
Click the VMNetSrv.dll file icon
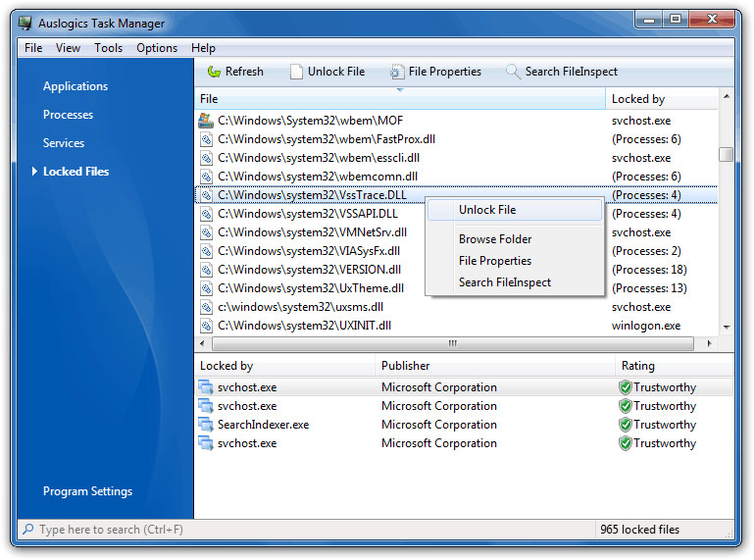coord(206,232)
